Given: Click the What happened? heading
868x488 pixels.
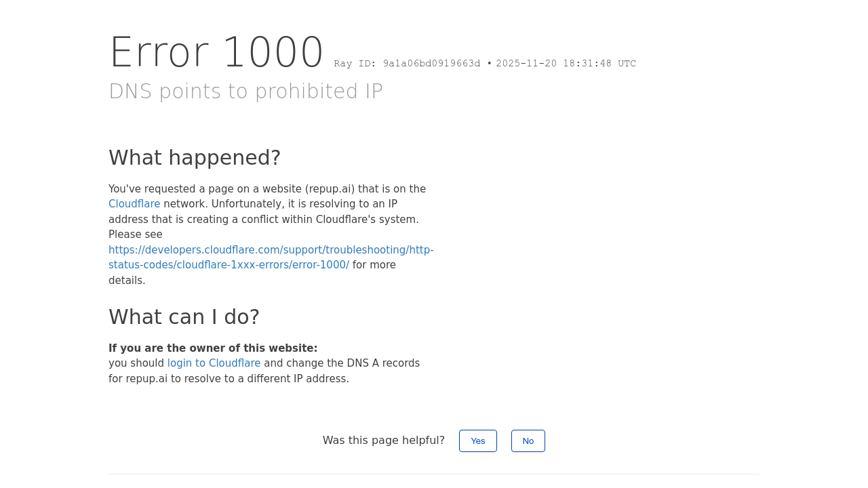Looking at the screenshot, I should 195,158.
